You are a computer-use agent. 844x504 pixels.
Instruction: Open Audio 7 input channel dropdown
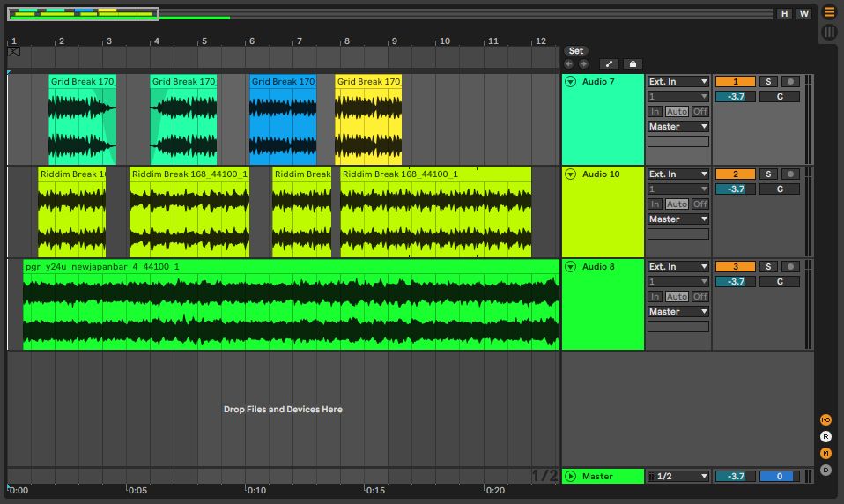coord(678,96)
